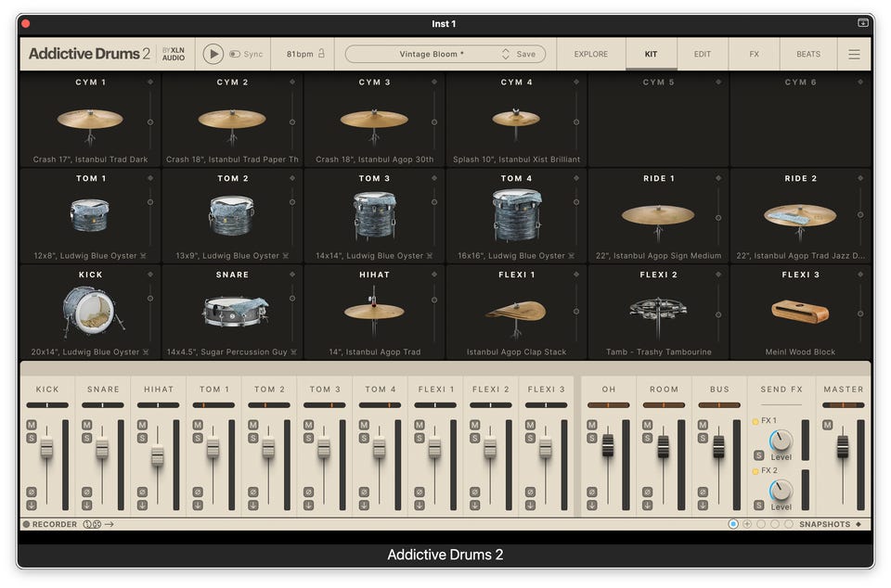Click phase invert icon on FLEXI 1 channel

click(420, 492)
